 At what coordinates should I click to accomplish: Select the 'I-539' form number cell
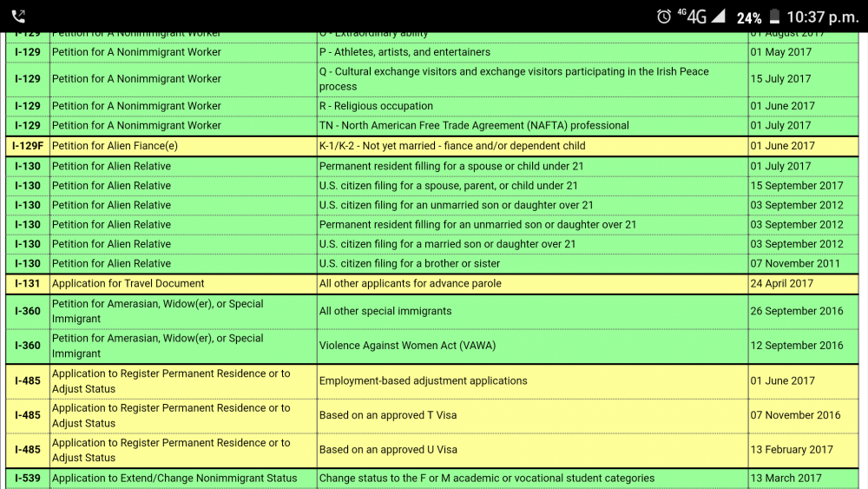(x=28, y=479)
